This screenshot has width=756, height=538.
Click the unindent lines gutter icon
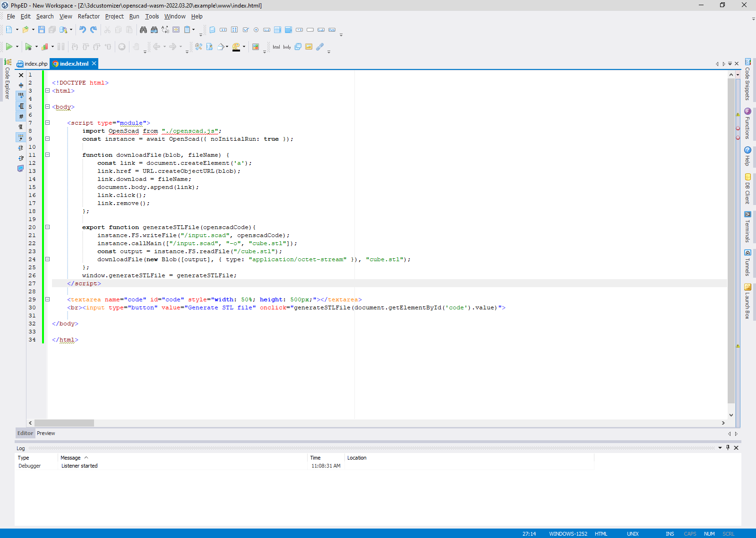click(21, 158)
